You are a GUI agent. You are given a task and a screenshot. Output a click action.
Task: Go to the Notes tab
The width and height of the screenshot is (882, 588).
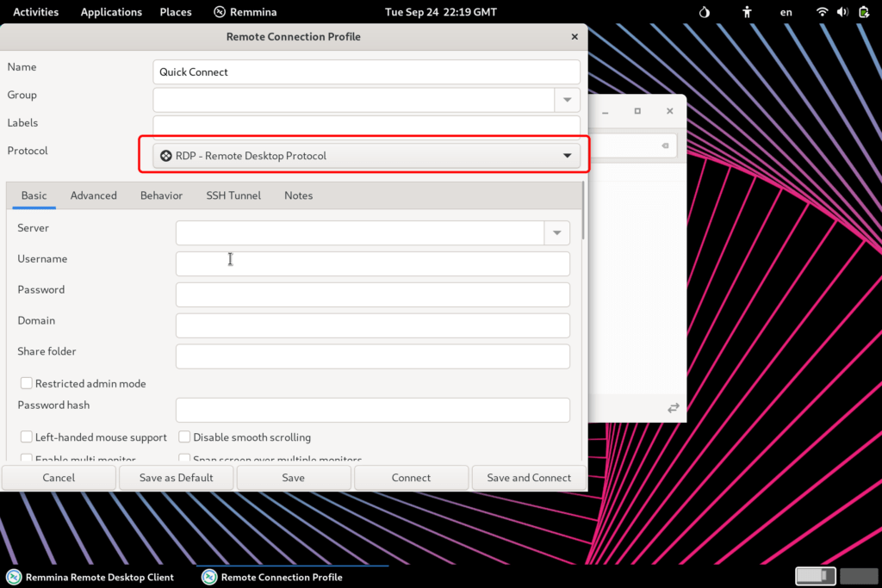298,195
